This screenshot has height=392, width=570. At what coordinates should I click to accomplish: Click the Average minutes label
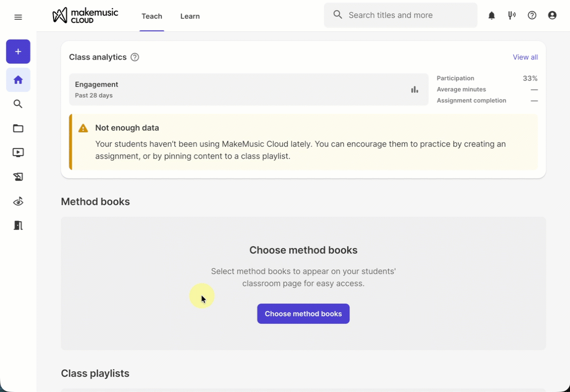click(x=461, y=89)
